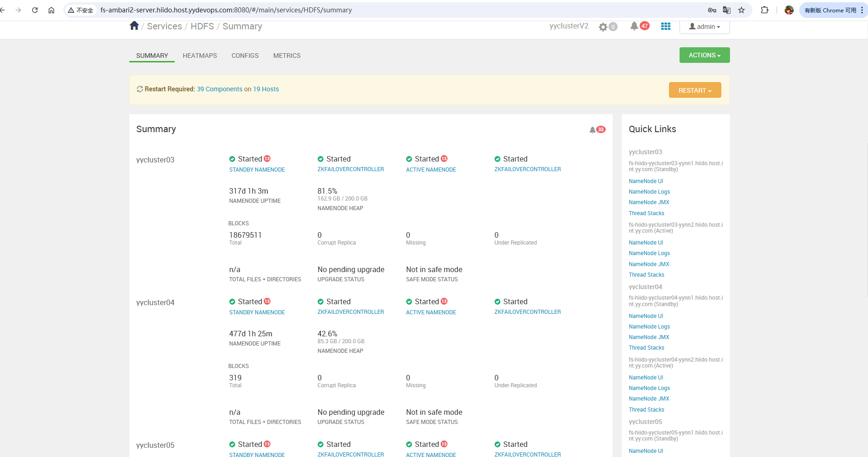Click yycluster03 STANDBY NAMENODE link
This screenshot has width=868, height=457.
pos(257,170)
